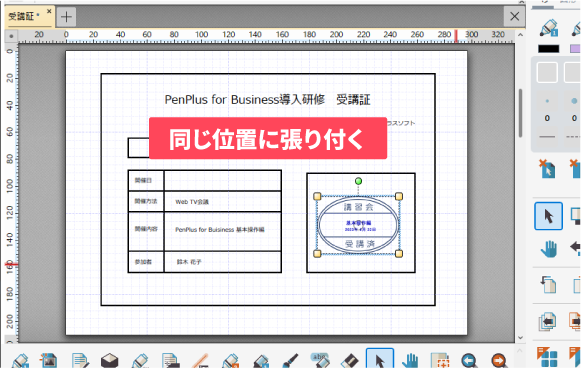Open a new tab with plus button
The image size is (581, 368).
tap(66, 17)
